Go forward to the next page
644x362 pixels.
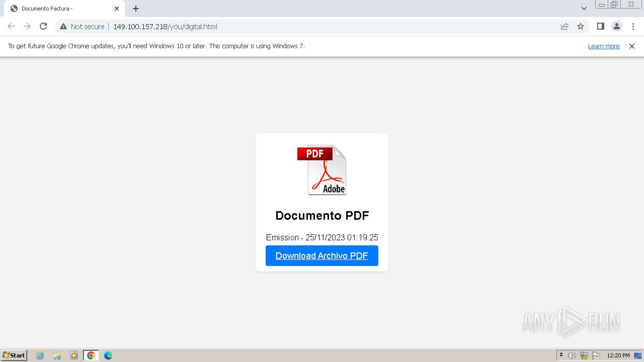pos(27,26)
